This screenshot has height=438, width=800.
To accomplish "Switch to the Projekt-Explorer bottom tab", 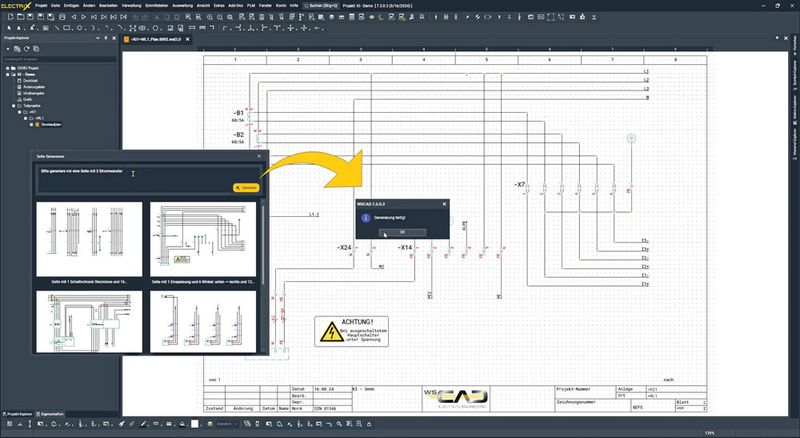I will coord(18,414).
